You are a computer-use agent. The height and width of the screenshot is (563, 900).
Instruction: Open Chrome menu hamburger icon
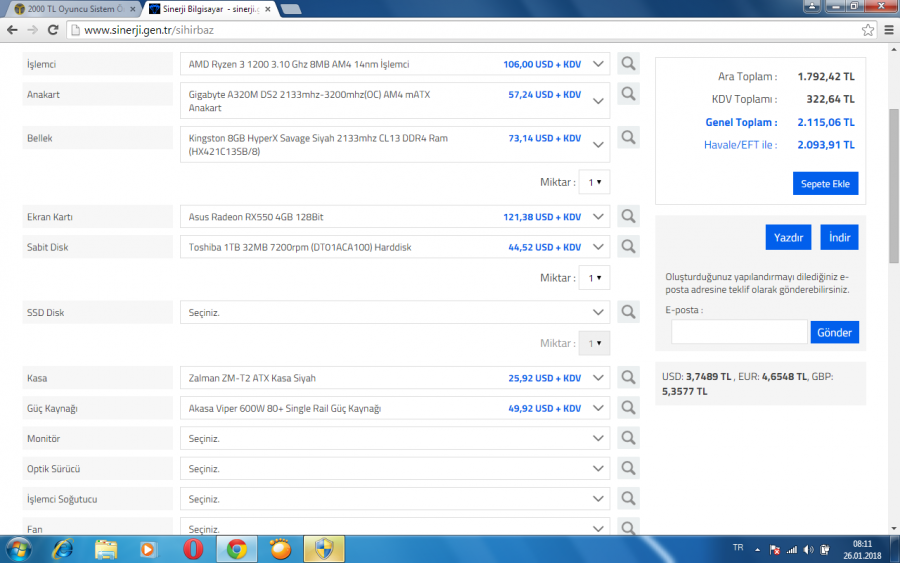coord(889,30)
